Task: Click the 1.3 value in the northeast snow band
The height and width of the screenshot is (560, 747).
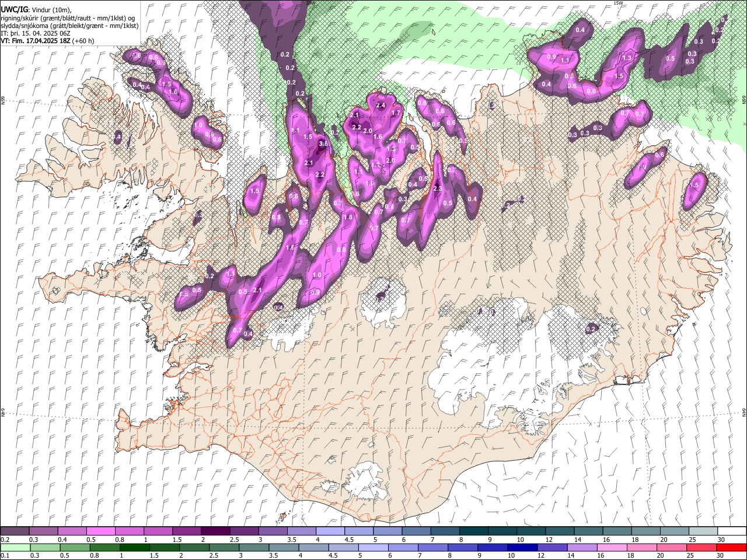Action: pyautogui.click(x=627, y=58)
